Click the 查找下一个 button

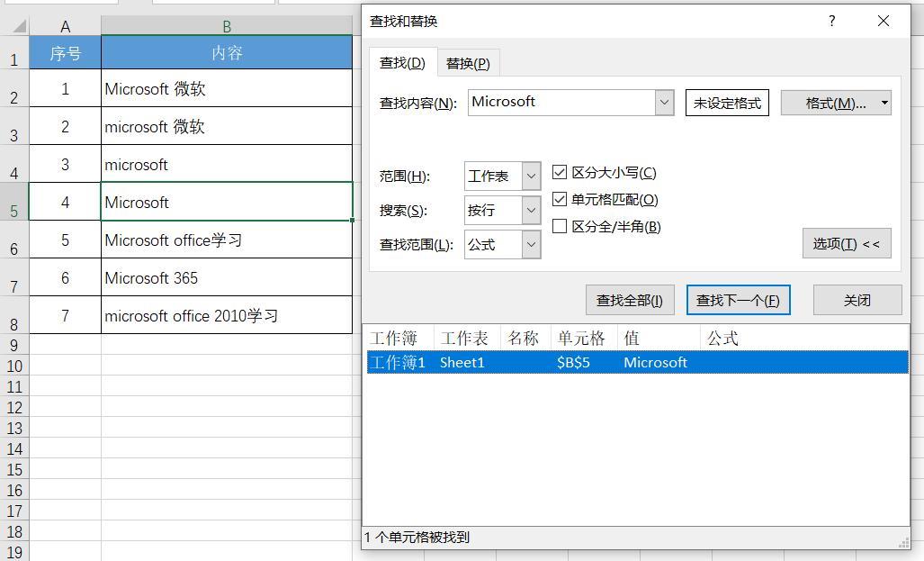point(738,300)
